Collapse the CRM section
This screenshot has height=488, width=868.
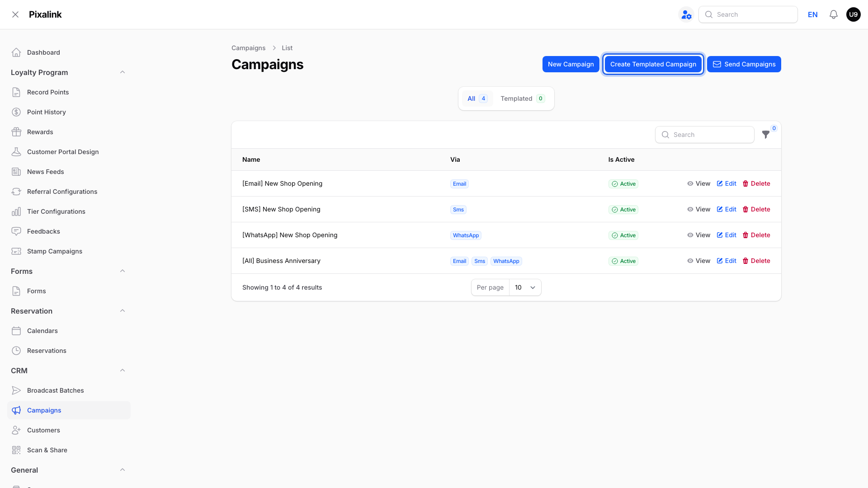(123, 371)
